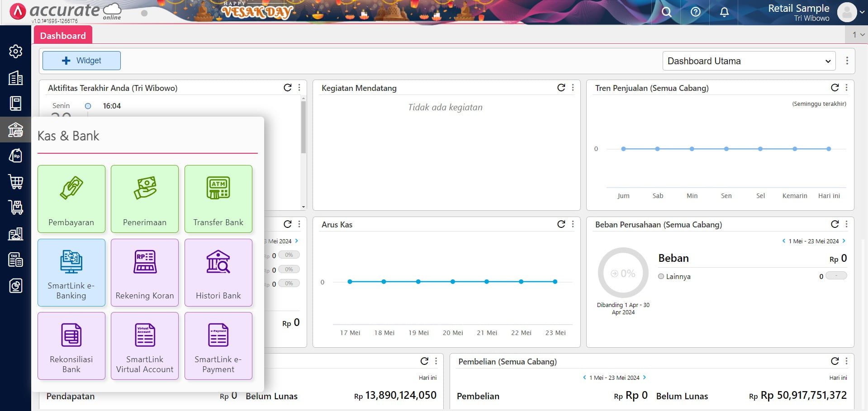
Task: Open Transfer Bank from the Kas & Bank menu
Action: tap(218, 199)
